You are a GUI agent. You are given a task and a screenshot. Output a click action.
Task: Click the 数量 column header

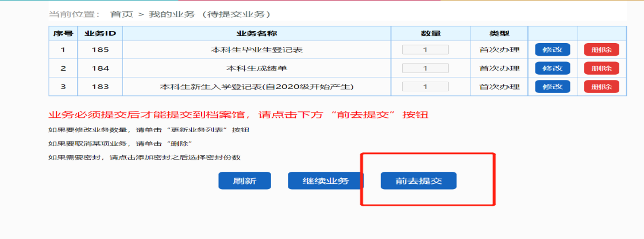click(430, 33)
